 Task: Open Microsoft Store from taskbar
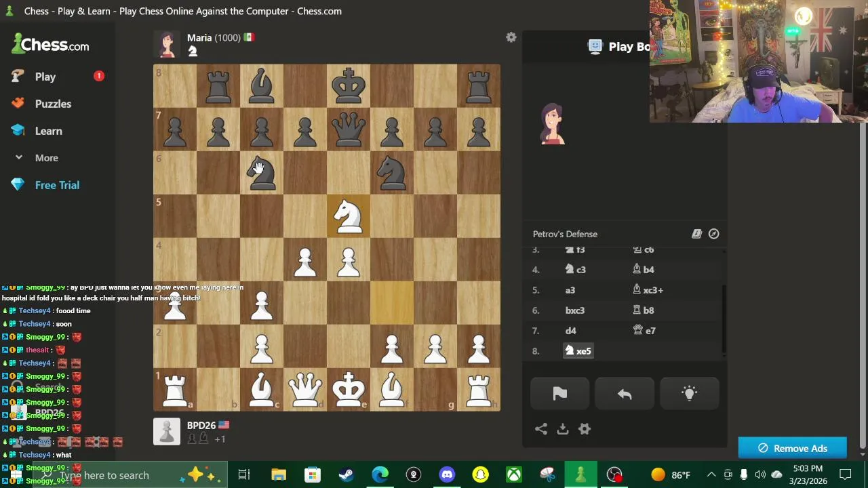pyautogui.click(x=313, y=474)
